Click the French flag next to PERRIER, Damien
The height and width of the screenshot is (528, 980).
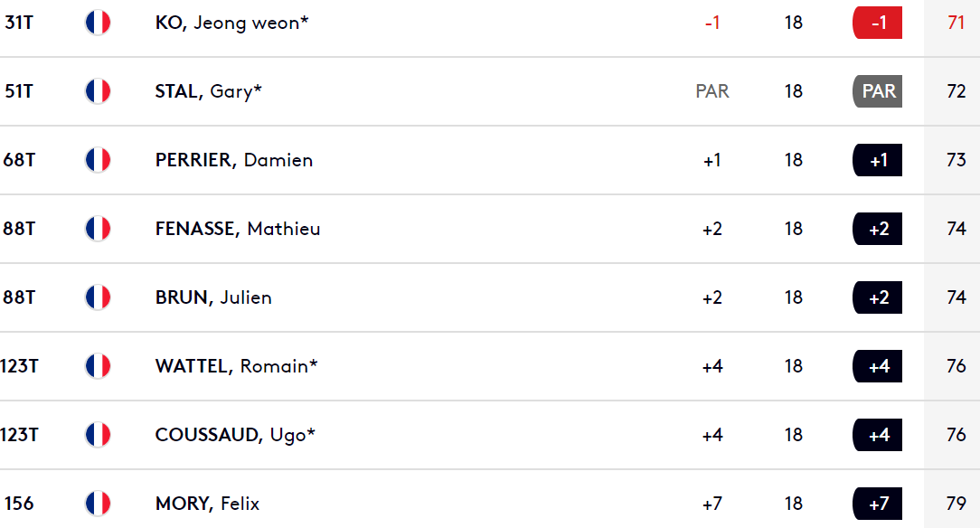coord(98,160)
